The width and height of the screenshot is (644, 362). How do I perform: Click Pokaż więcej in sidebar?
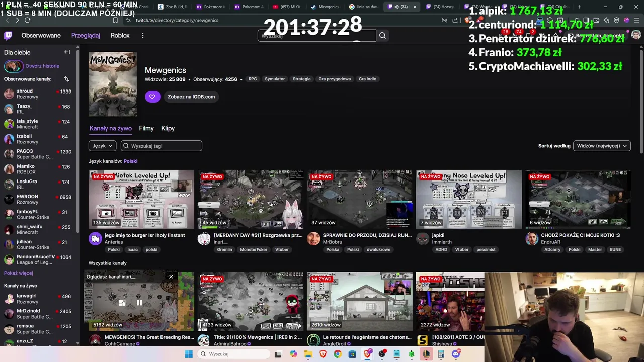pyautogui.click(x=19, y=273)
